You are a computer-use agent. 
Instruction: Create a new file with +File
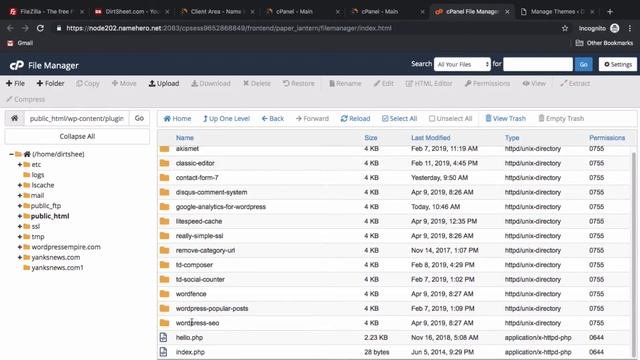(x=15, y=83)
